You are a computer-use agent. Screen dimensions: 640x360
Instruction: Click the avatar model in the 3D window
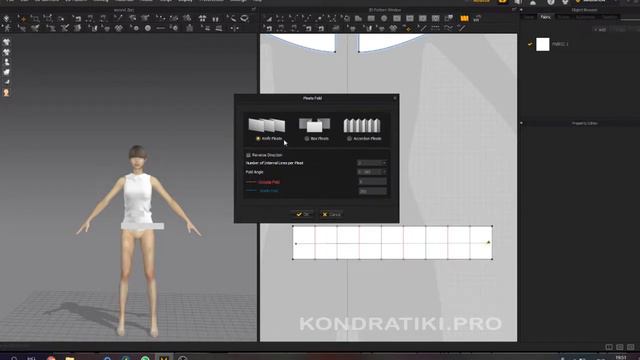[138, 241]
